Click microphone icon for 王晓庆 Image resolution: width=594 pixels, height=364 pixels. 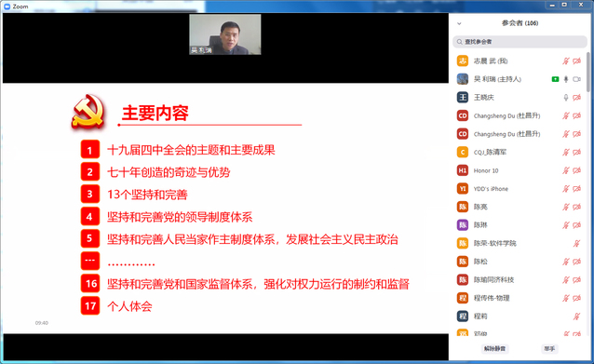565,98
